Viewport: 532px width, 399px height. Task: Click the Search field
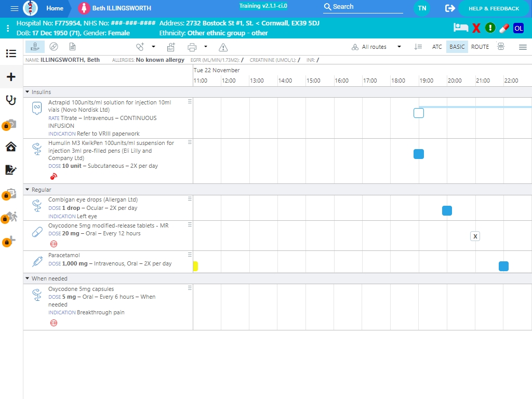pos(363,7)
